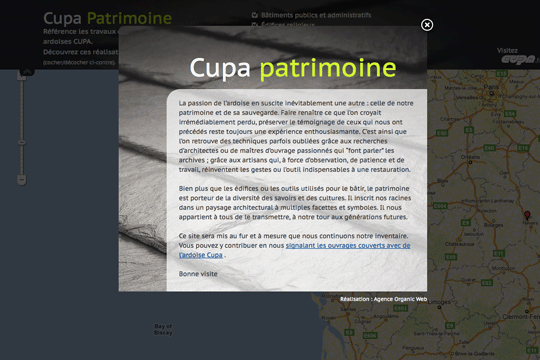Click Bourges label on the map
Screen dimensions: 540x360
click(494, 225)
